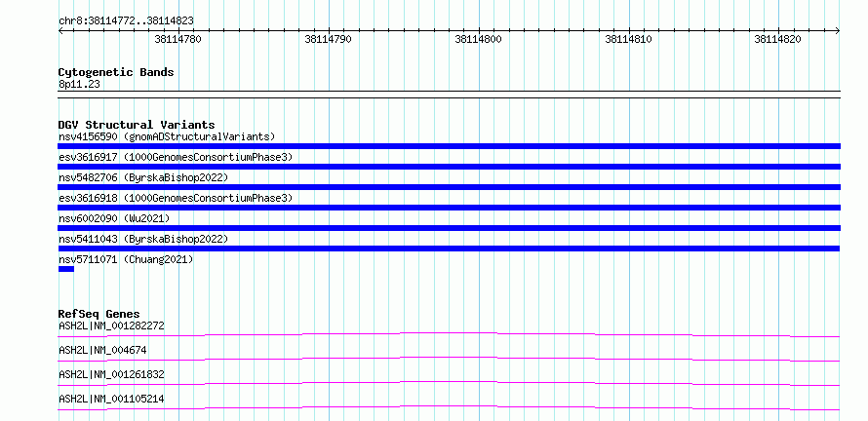The image size is (868, 421).
Task: Click the blue bar under nsv5482706
Action: click(x=449, y=187)
